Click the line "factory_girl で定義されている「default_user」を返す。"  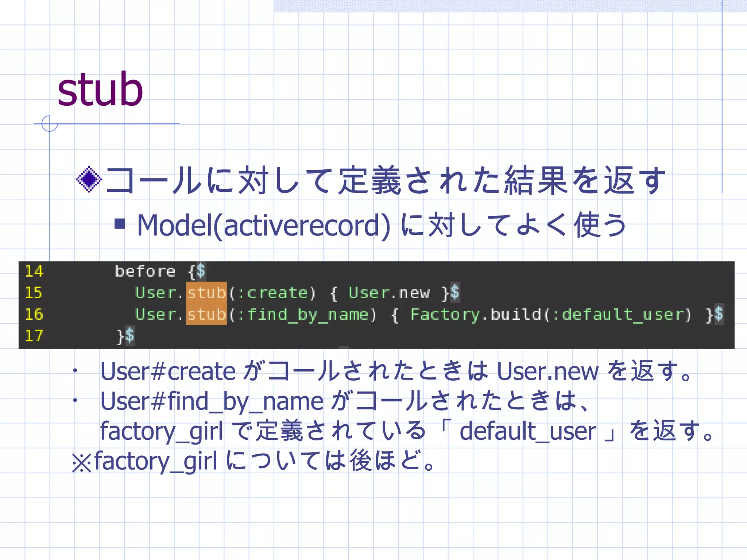coord(407,431)
